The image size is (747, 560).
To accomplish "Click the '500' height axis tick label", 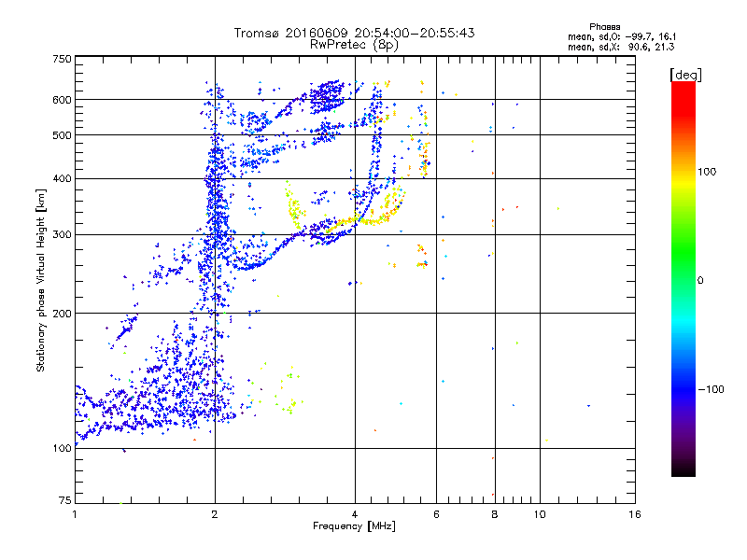I will 62,135.
